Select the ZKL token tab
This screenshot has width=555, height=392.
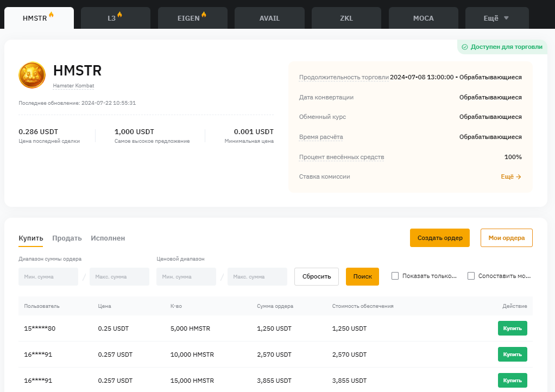[346, 18]
